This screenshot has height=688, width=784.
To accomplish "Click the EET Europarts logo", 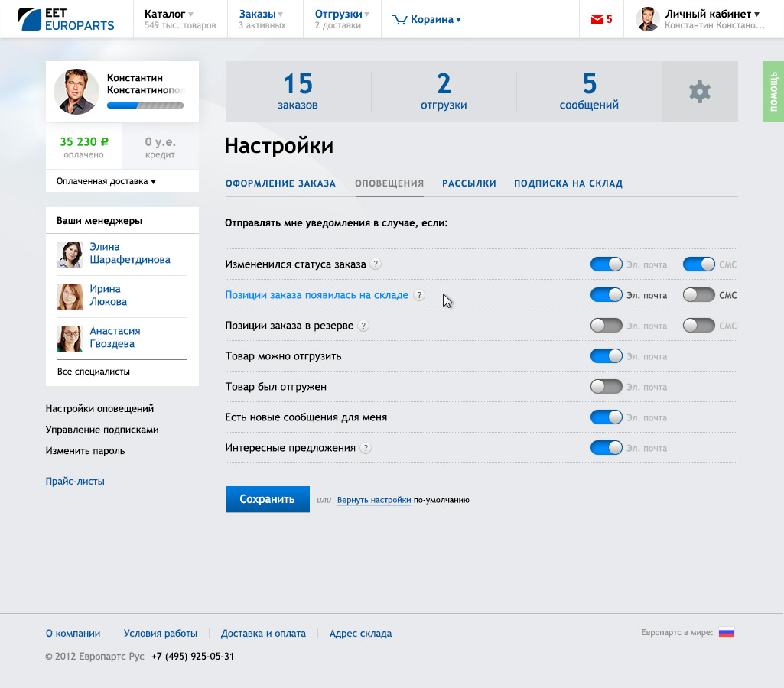I will [x=67, y=19].
